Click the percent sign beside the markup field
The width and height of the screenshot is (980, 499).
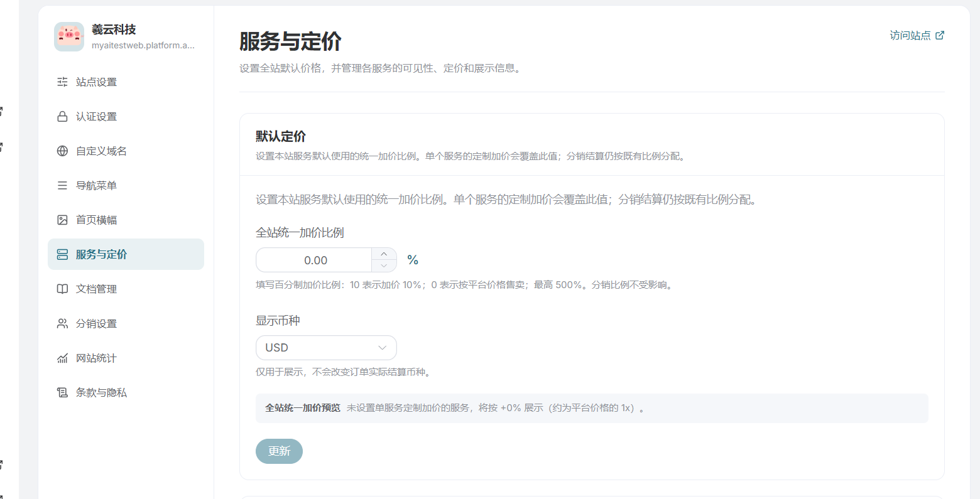click(x=413, y=260)
